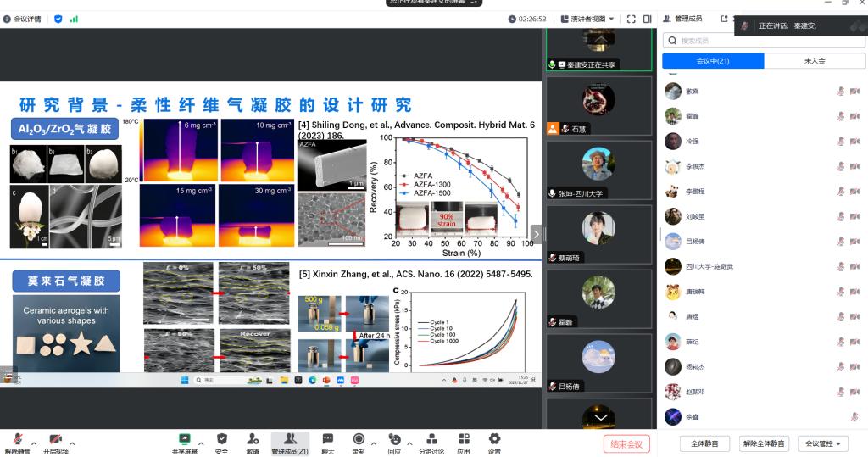
Task: Click the 解除静音 unmute microphone icon
Action: point(17,440)
